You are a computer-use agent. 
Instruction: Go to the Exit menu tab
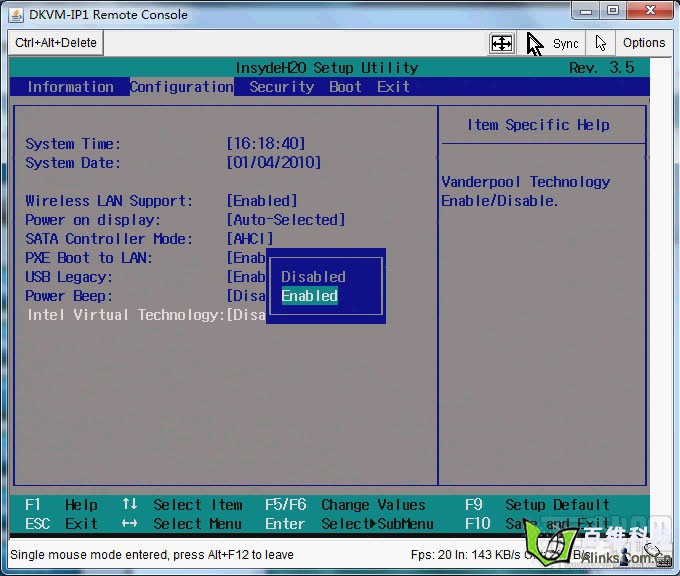click(393, 87)
